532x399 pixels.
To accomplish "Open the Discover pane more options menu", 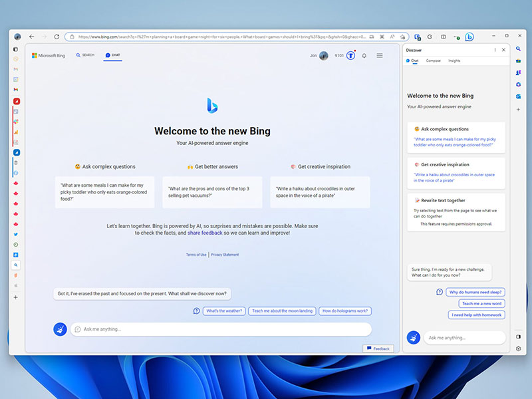I will pos(495,50).
